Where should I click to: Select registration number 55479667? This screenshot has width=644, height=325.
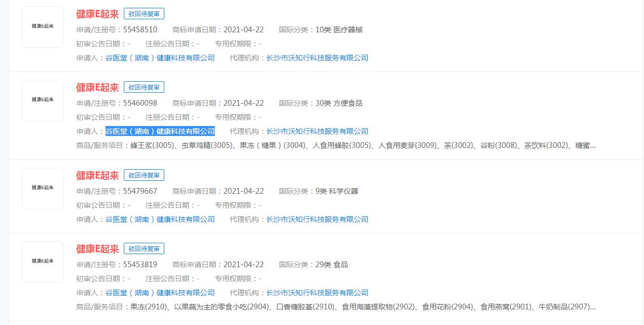click(x=140, y=191)
